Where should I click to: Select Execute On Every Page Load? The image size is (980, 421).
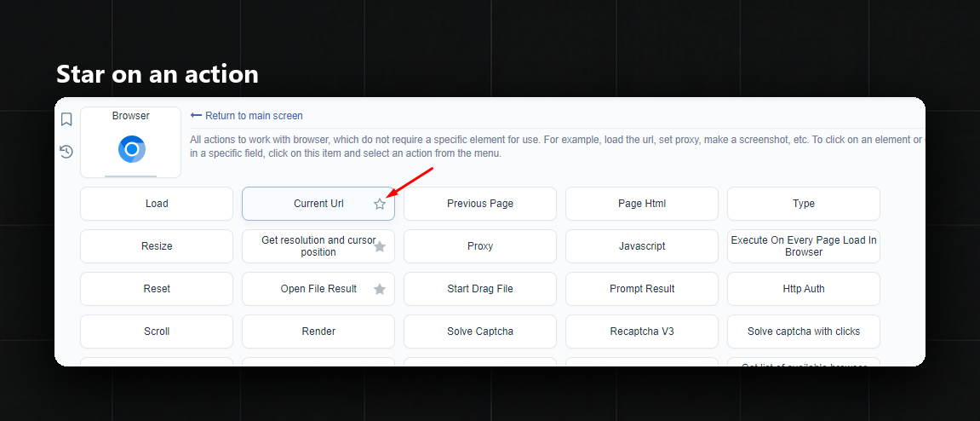click(804, 245)
